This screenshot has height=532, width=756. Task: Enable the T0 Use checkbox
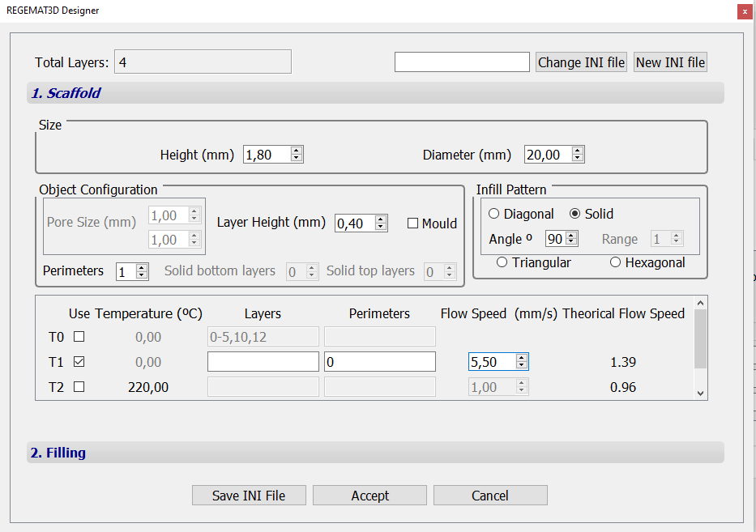click(x=79, y=337)
